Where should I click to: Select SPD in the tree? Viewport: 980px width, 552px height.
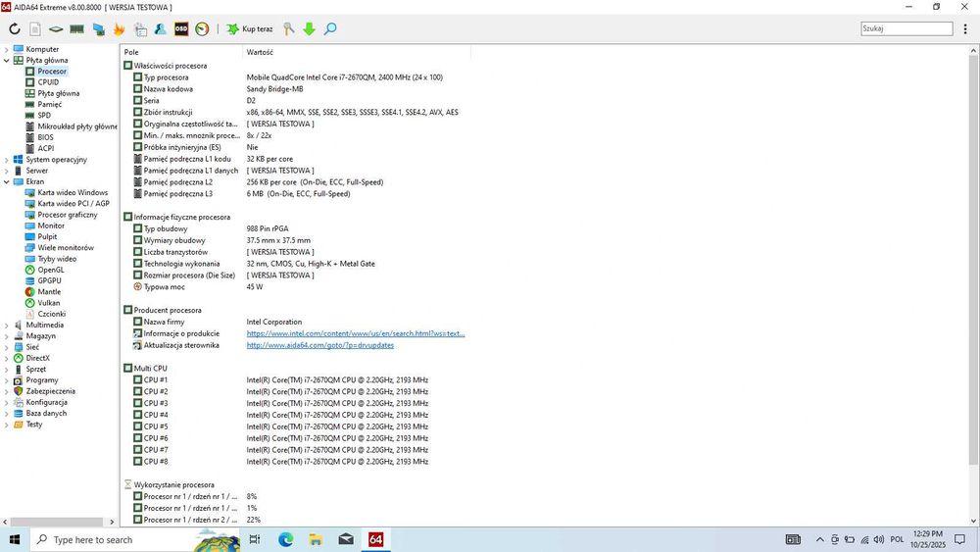click(44, 115)
